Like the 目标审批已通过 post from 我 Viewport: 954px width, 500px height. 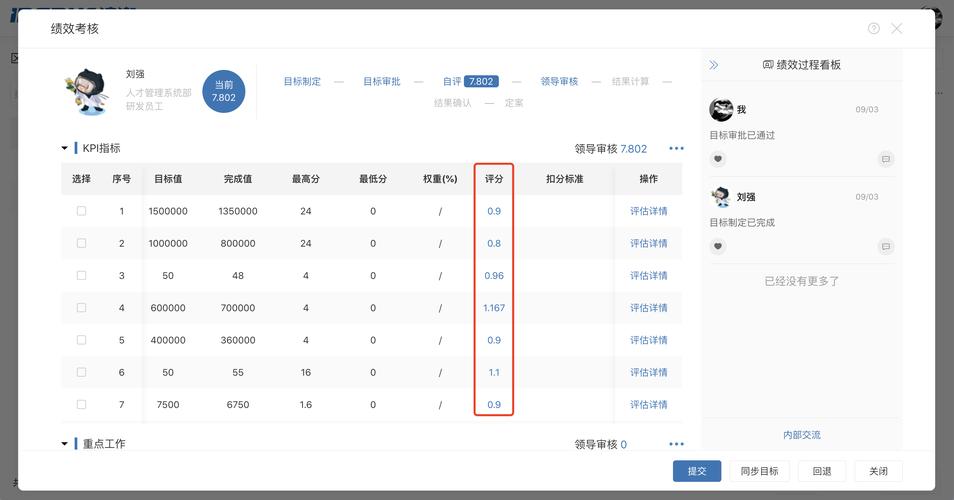click(717, 159)
